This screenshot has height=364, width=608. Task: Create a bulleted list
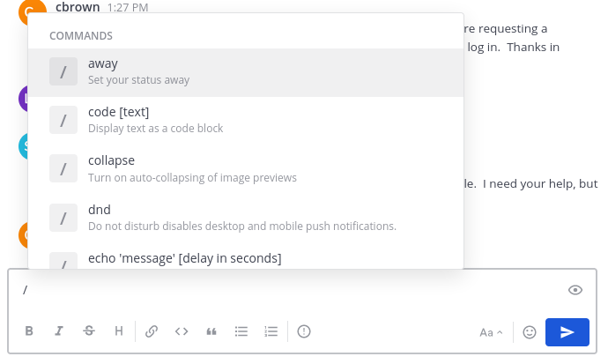[241, 331]
